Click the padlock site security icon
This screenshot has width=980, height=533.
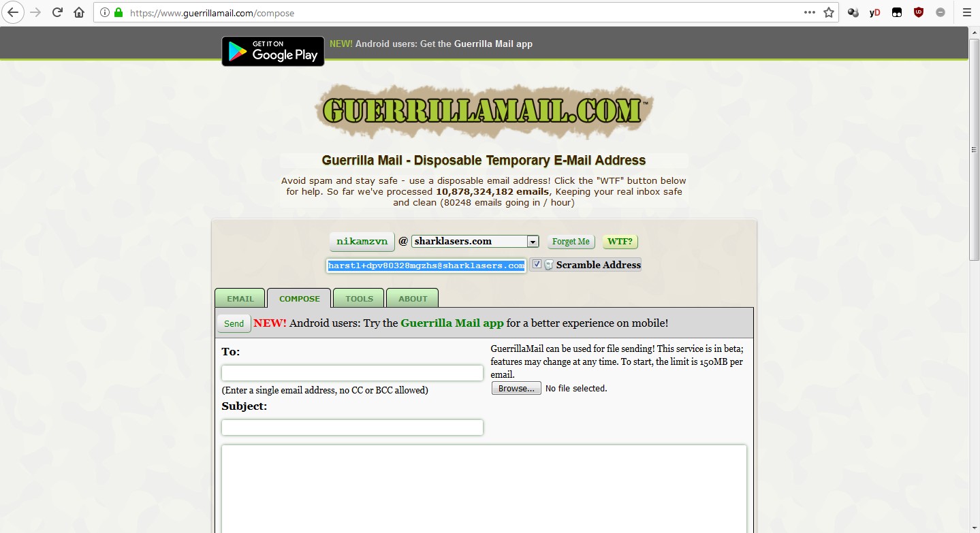click(x=118, y=12)
